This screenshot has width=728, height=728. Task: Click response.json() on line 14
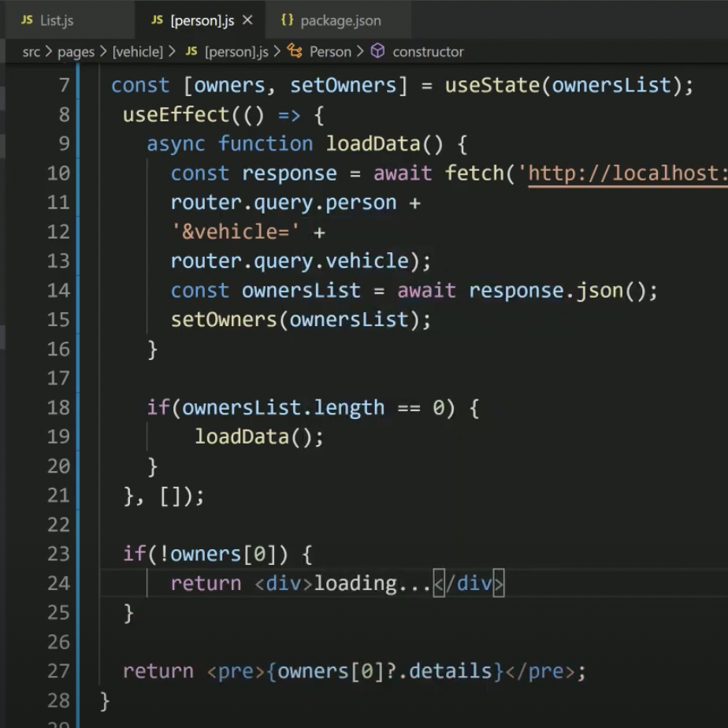557,291
